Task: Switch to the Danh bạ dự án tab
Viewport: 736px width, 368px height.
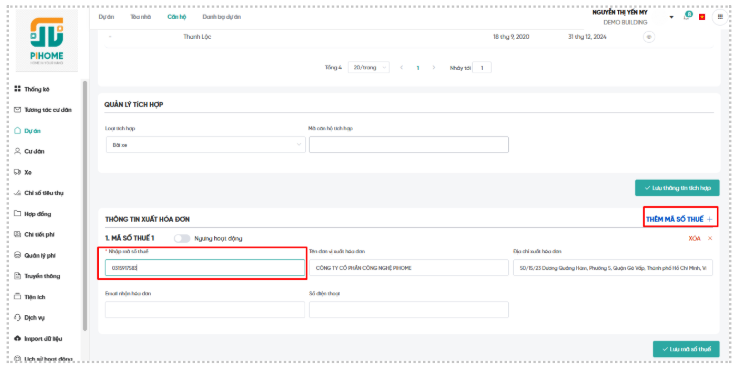Action: (x=222, y=17)
